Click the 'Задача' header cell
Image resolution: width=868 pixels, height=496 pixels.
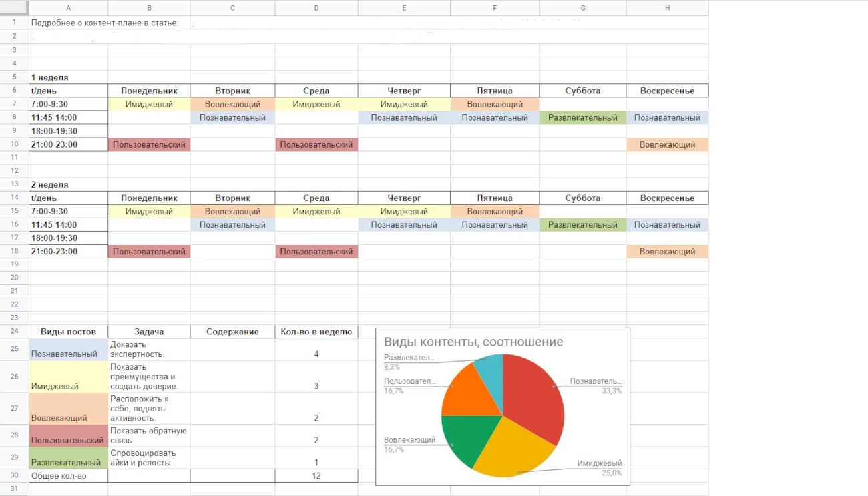(x=149, y=332)
